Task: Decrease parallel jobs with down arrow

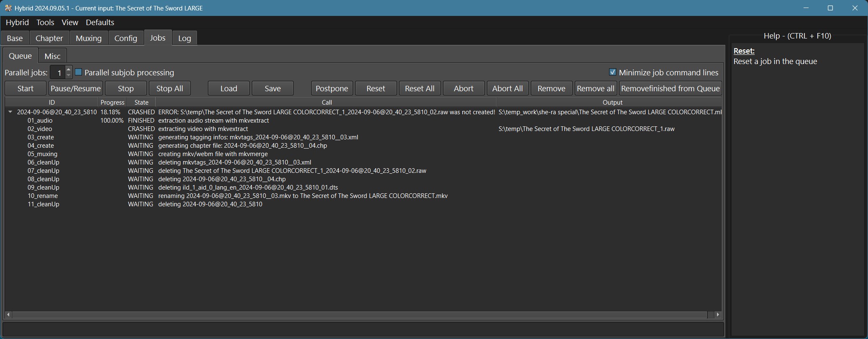Action: click(x=69, y=75)
